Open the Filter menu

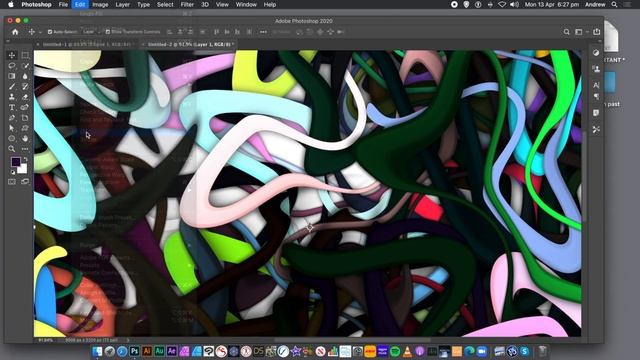pyautogui.click(x=187, y=4)
